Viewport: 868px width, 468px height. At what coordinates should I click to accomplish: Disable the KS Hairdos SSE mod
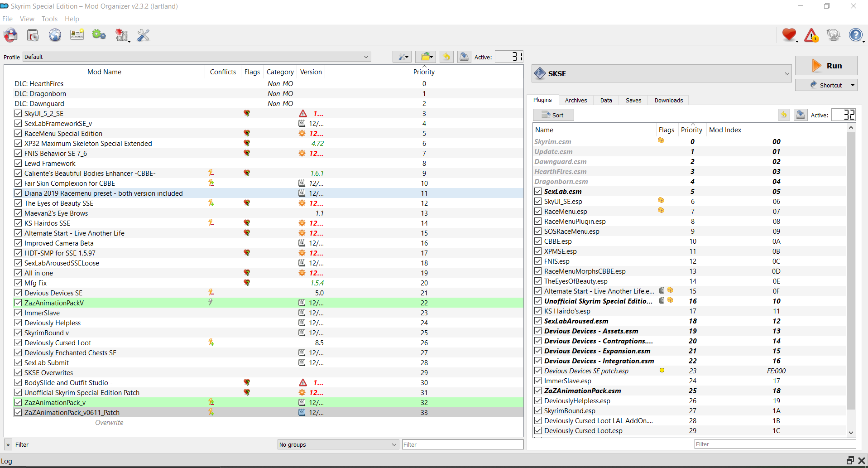click(x=18, y=223)
